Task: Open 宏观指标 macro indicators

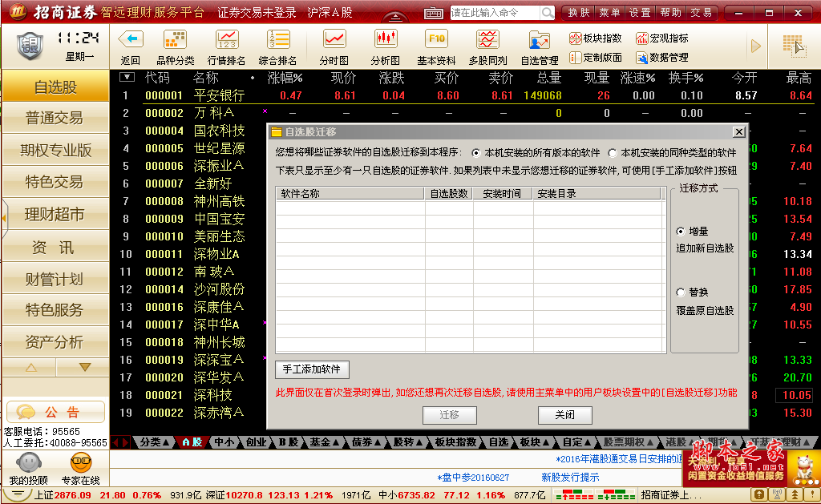Action: 662,38
